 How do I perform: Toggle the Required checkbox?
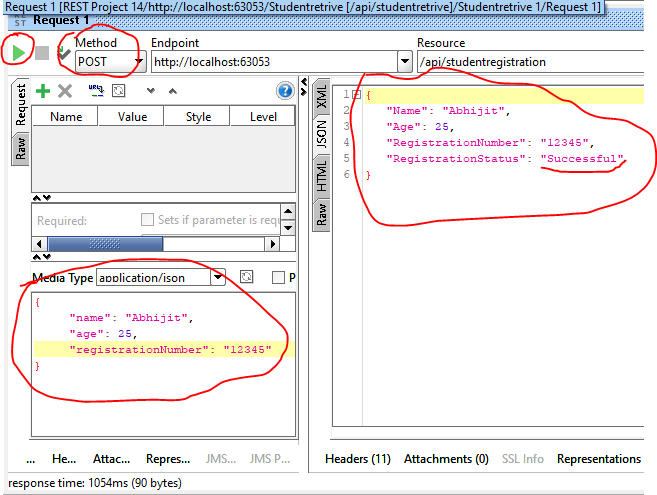coord(147,219)
